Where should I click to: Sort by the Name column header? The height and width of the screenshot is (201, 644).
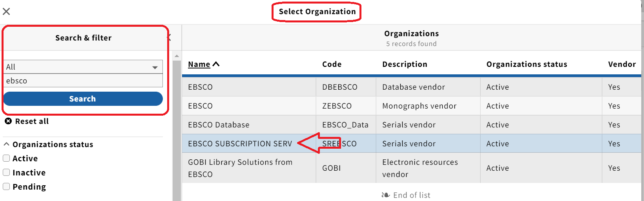click(x=199, y=64)
